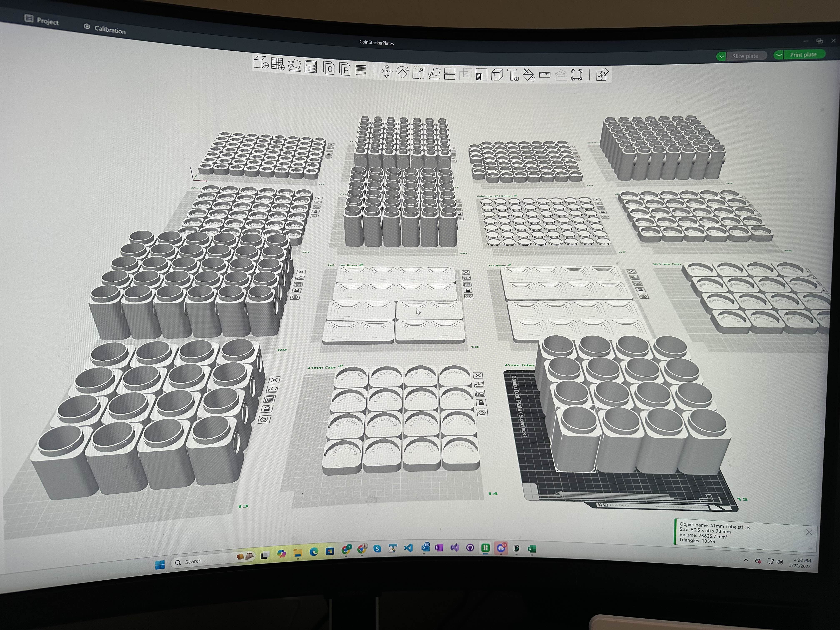Click the Add plate grid icon
Screen dimensions: 840x630
278,64
